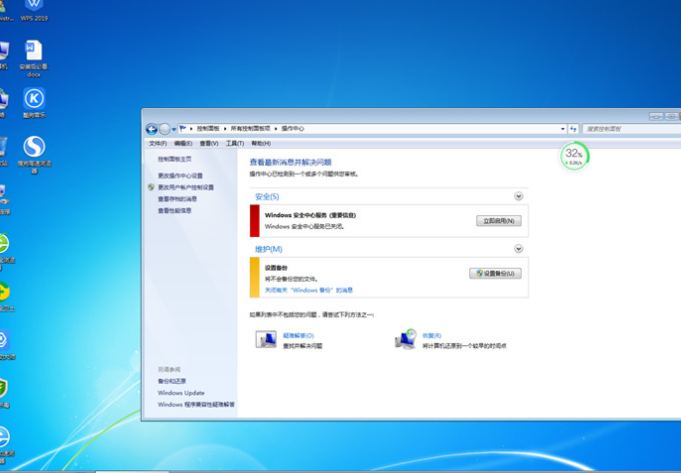The height and width of the screenshot is (473, 681).
Task: Open the 帮助(H) menu
Action: click(x=261, y=143)
